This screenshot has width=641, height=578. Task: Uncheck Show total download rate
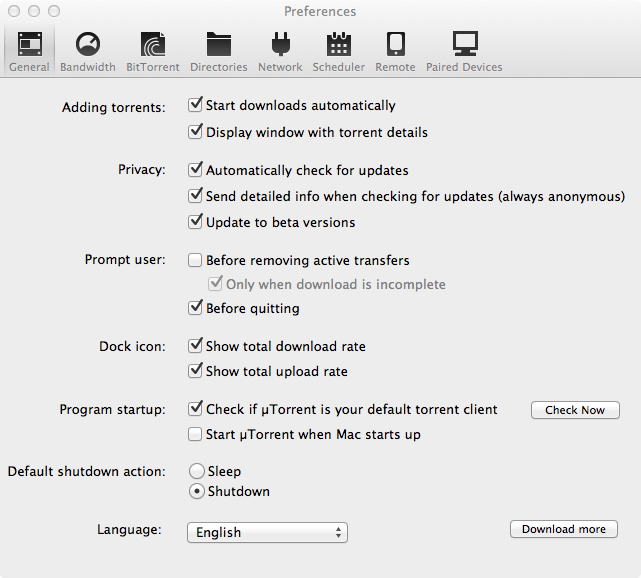click(x=195, y=346)
